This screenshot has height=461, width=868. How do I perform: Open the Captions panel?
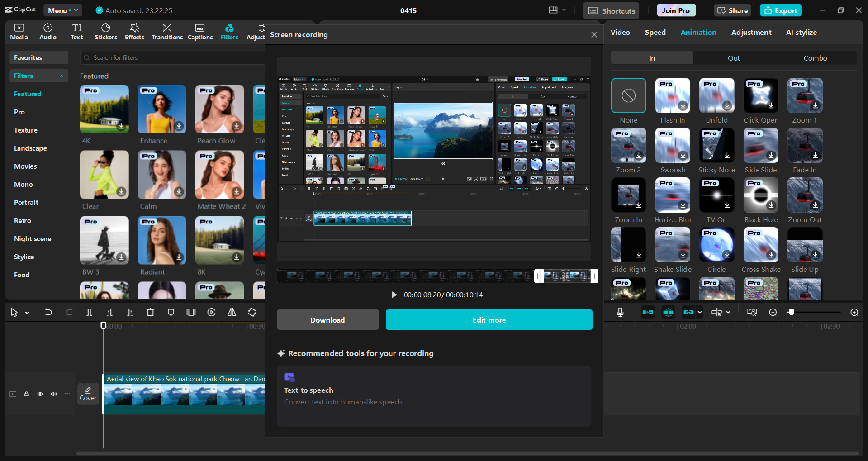click(x=200, y=31)
